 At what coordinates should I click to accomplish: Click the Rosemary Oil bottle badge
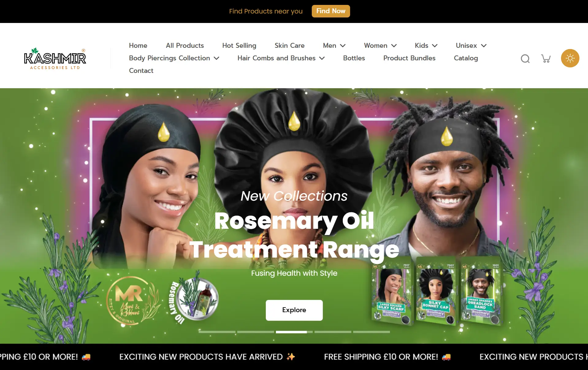[195, 299]
